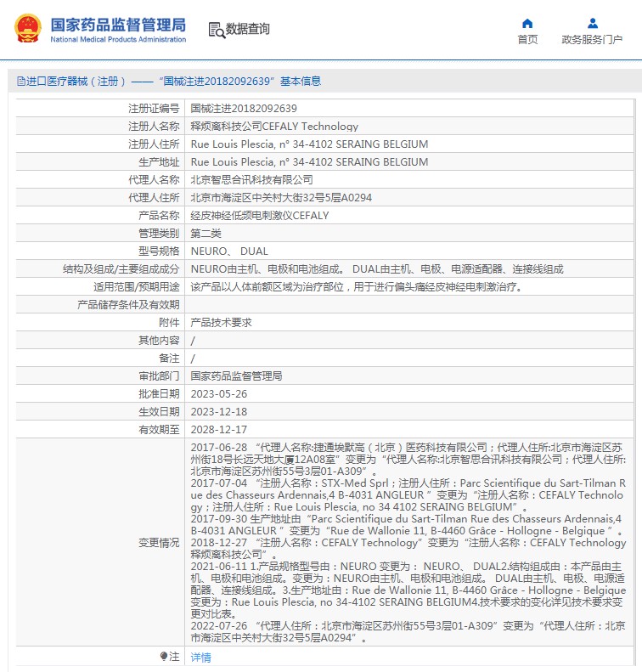
Task: Select registration number 国械注进20182092639 value
Action: click(x=244, y=109)
